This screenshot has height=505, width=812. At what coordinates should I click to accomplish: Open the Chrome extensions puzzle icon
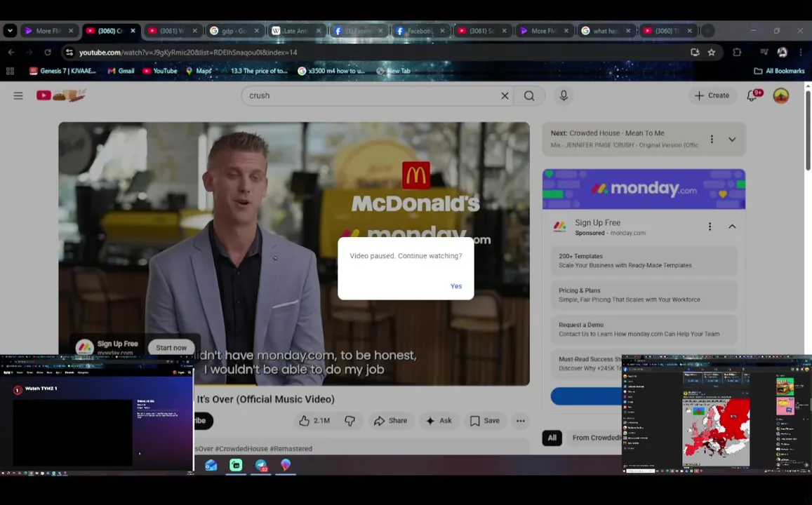pos(737,53)
